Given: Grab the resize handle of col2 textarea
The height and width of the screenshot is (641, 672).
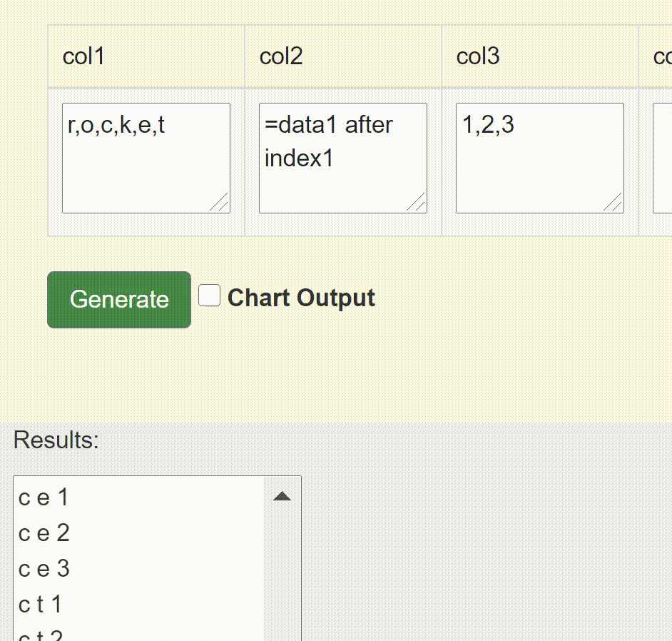Looking at the screenshot, I should 416,203.
